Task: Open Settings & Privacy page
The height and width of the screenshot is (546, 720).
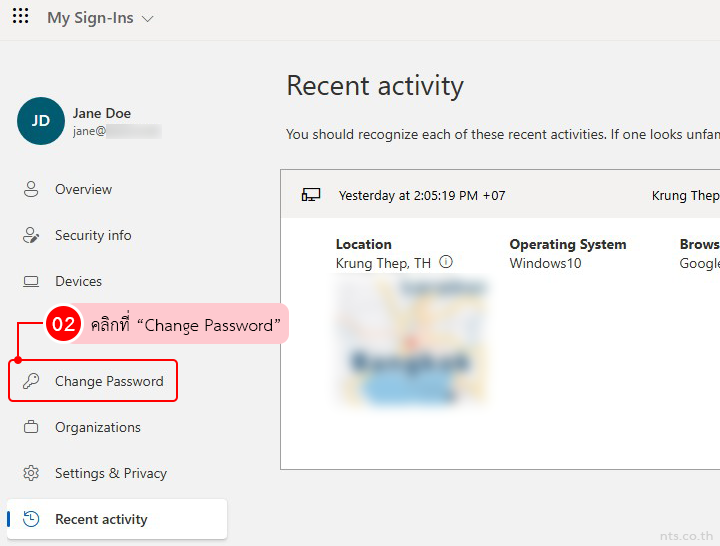Action: [x=110, y=474]
